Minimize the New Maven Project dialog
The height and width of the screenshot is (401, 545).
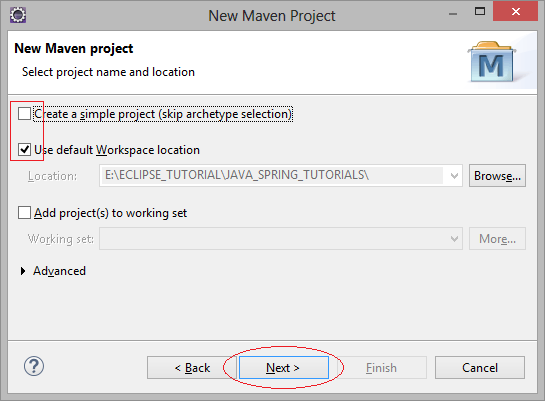tap(453, 14)
